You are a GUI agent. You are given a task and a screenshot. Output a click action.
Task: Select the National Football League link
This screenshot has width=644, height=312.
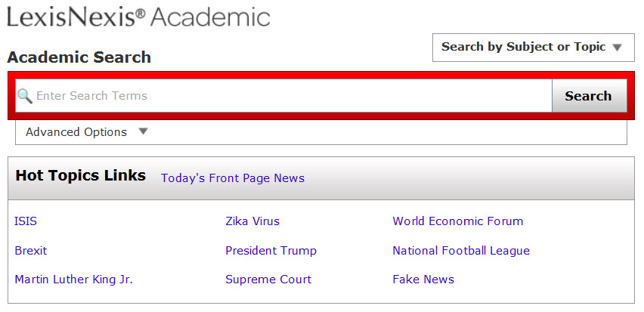[x=461, y=250]
